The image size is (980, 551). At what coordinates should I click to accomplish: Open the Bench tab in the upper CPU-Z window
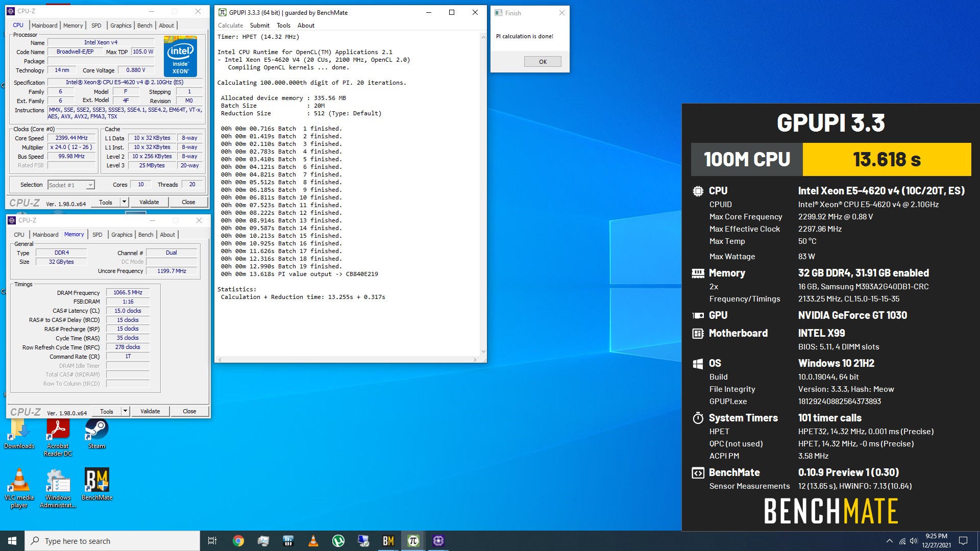coord(145,26)
